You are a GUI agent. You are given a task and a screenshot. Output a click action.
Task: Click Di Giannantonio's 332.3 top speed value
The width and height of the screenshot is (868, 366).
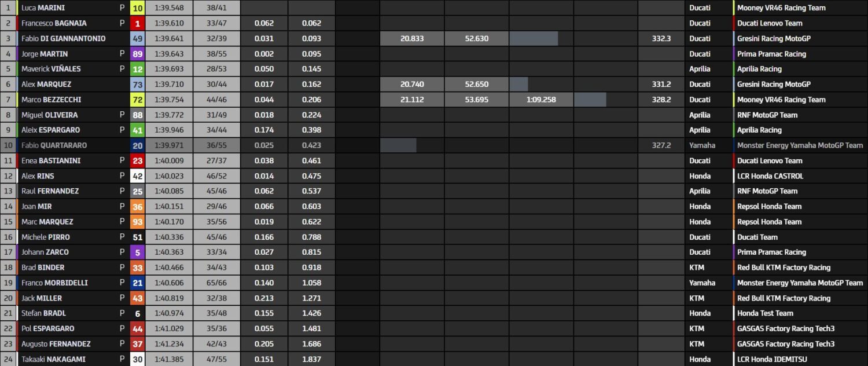(661, 39)
